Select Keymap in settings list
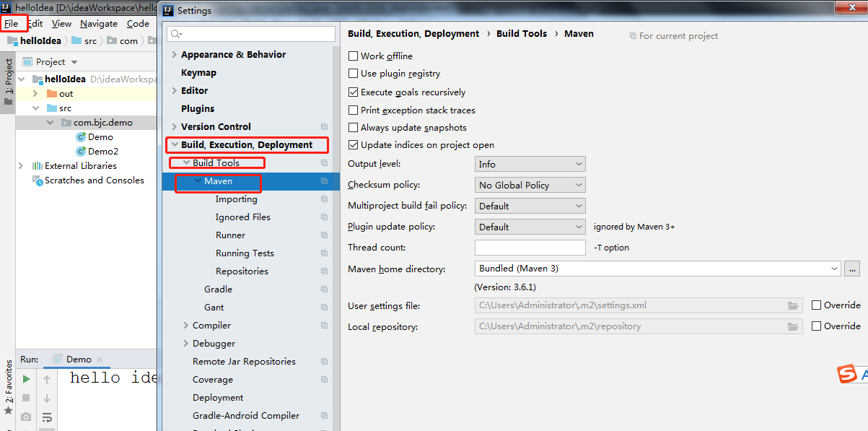 coord(198,73)
